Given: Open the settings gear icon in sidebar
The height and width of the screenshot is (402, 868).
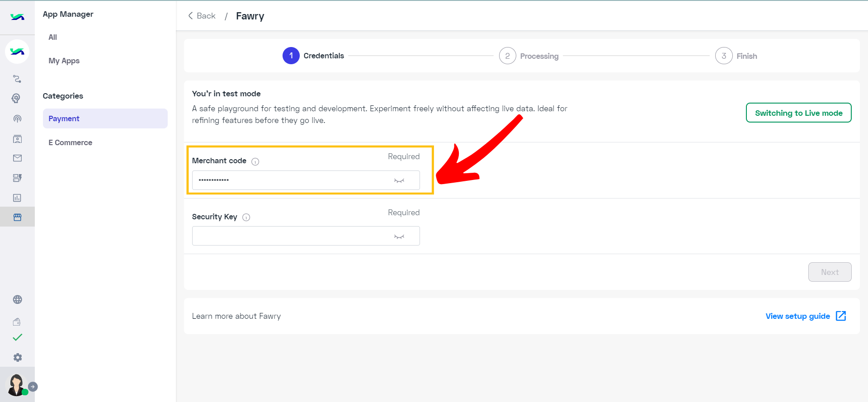Looking at the screenshot, I should [x=17, y=357].
